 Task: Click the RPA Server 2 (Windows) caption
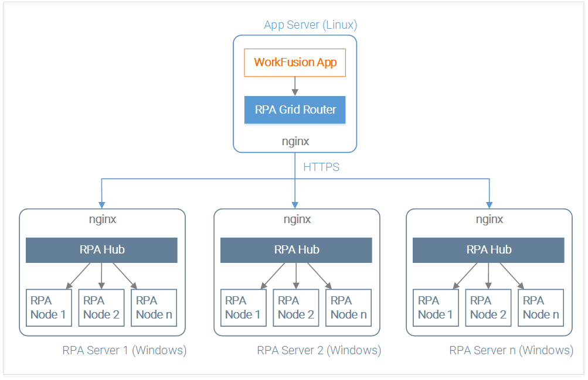click(319, 350)
